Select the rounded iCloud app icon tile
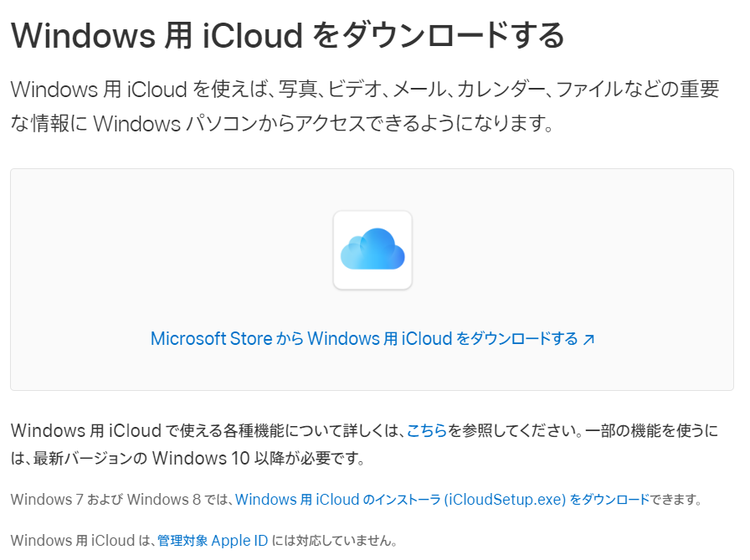Image resolution: width=750 pixels, height=560 pixels. click(372, 250)
